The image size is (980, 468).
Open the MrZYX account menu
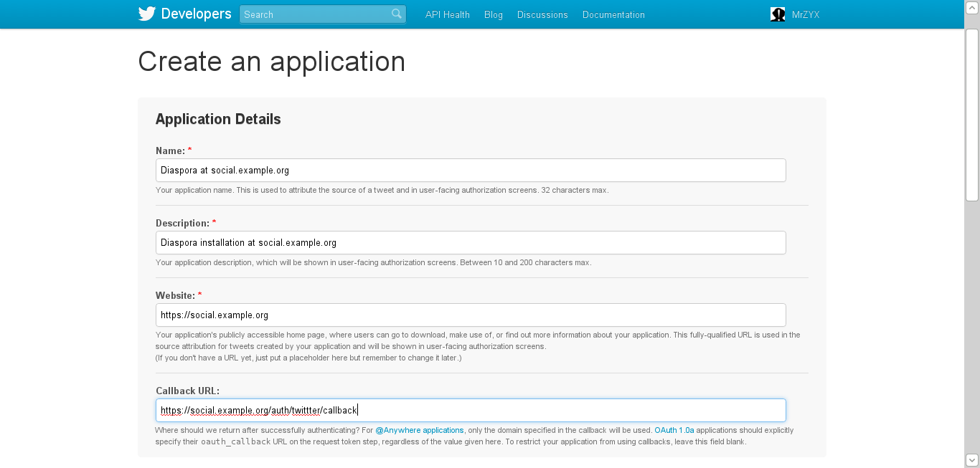[806, 14]
